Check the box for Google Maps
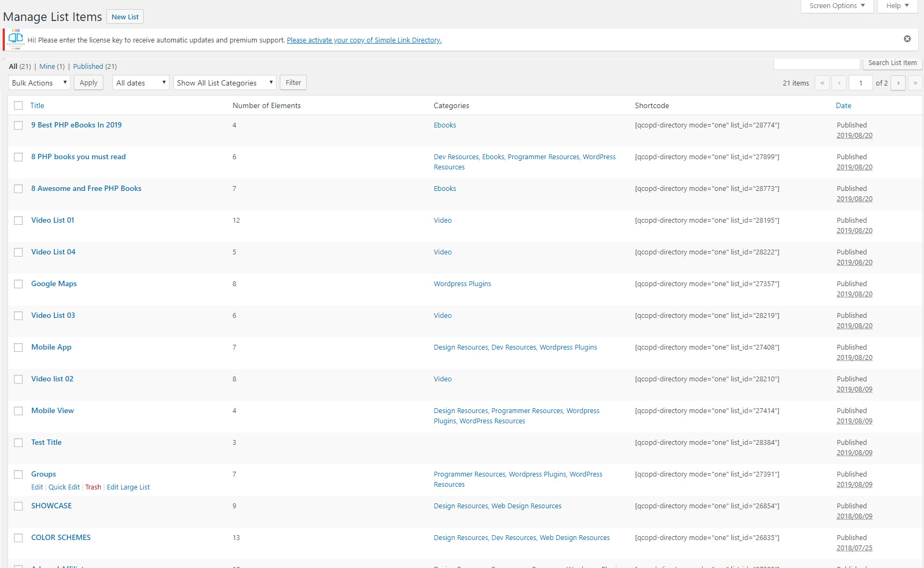 pos(18,284)
